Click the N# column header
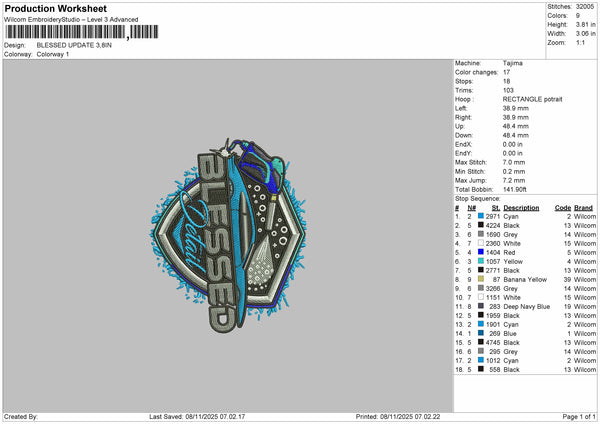This screenshot has height=424, width=600. click(471, 208)
